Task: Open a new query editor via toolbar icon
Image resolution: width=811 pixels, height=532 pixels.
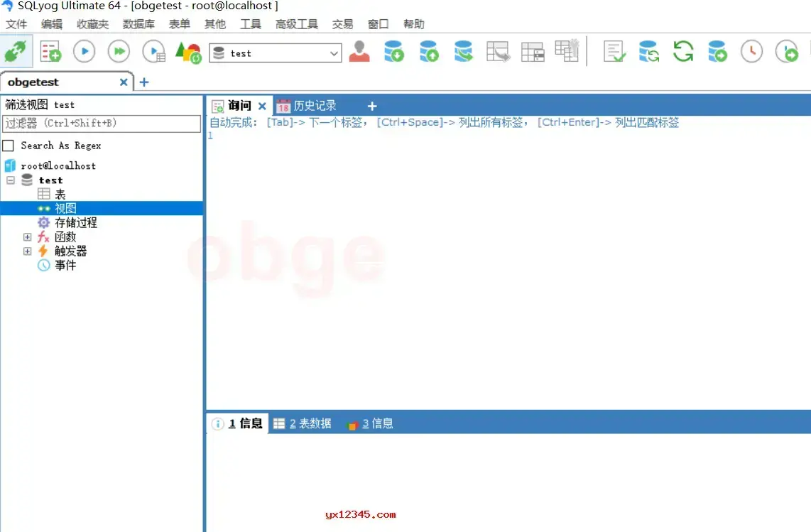Action: pyautogui.click(x=50, y=52)
